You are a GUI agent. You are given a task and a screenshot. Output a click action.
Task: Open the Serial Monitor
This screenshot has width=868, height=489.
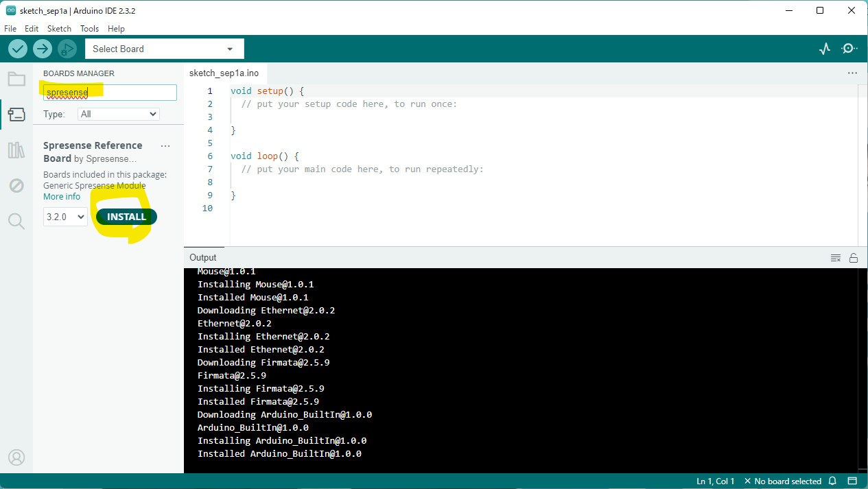(x=849, y=49)
